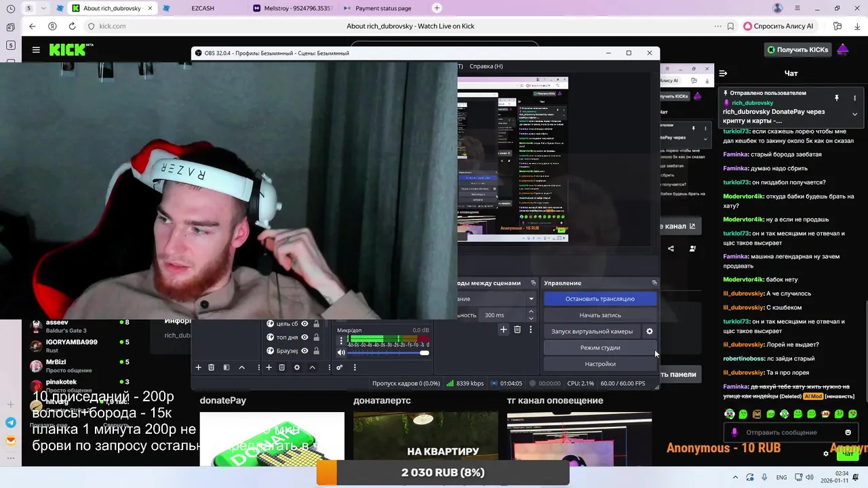The image size is (868, 488).
Task: Open the Yandex home button
Action: click(52, 26)
